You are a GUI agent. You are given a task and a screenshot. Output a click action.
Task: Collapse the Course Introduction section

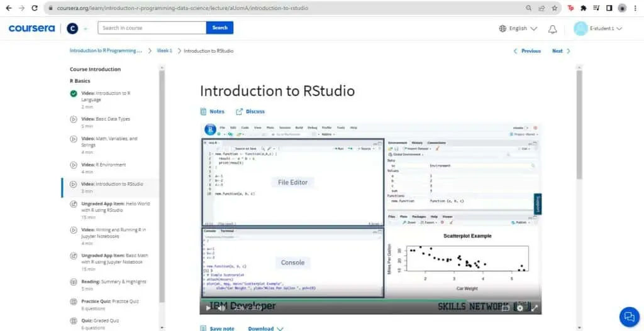pyautogui.click(x=96, y=69)
